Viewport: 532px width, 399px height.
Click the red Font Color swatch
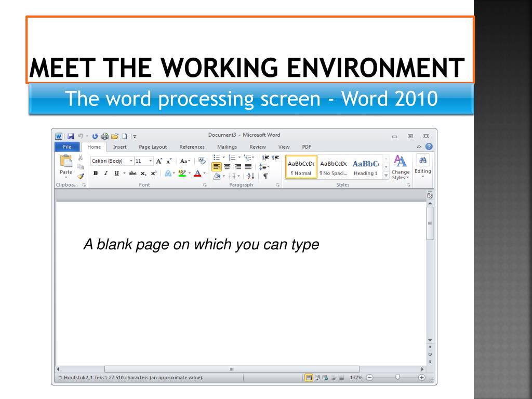click(197, 174)
